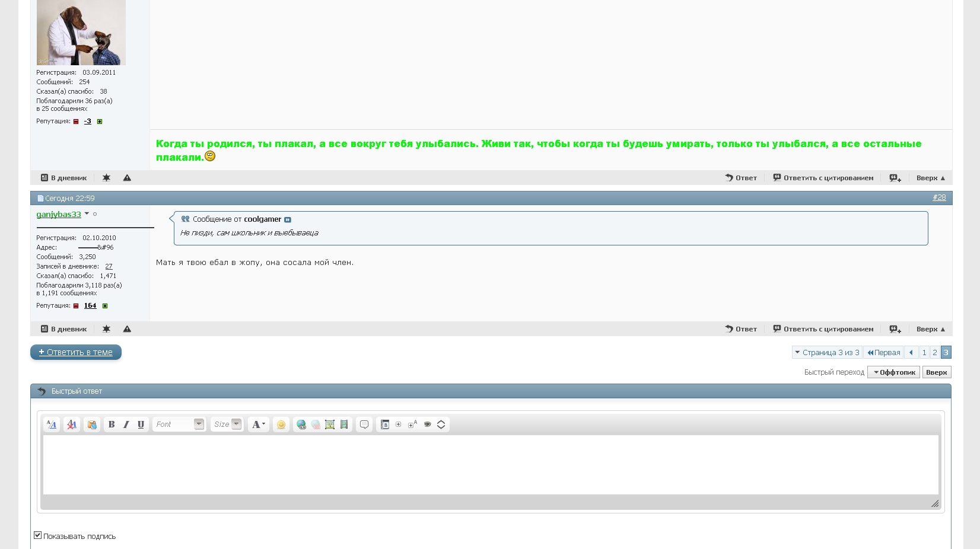Click the warning triangle under the upper post
Image resolution: width=980 pixels, height=549 pixels.
pos(127,178)
